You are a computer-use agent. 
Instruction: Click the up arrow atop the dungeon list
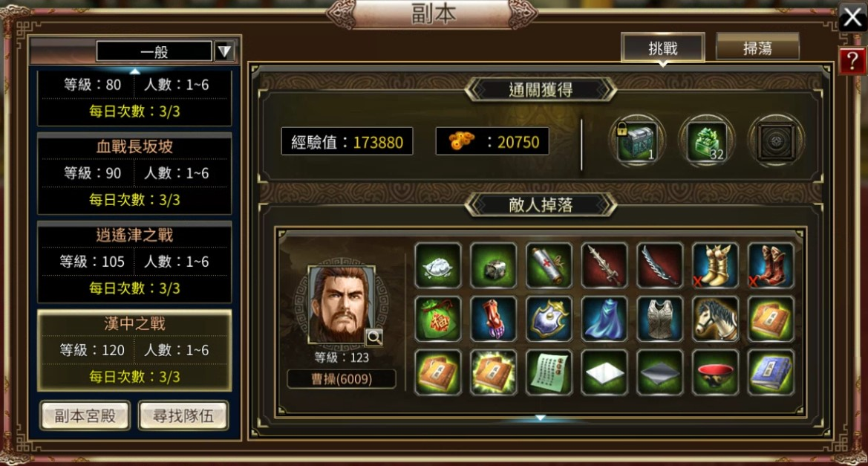[x=134, y=71]
